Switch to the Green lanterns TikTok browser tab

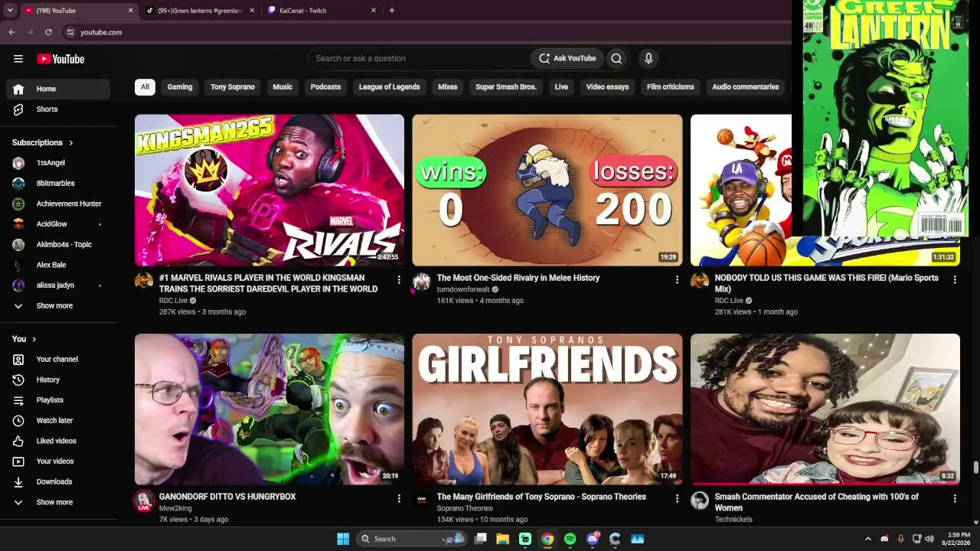201,11
